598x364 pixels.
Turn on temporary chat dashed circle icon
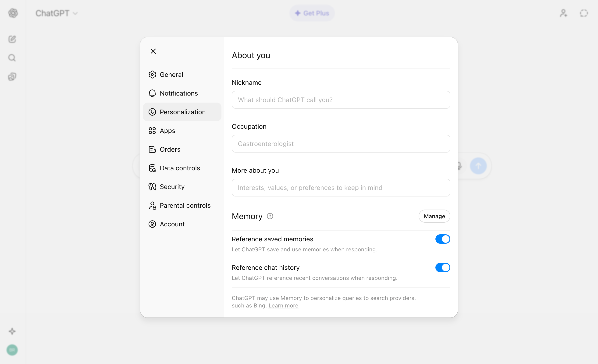(584, 13)
